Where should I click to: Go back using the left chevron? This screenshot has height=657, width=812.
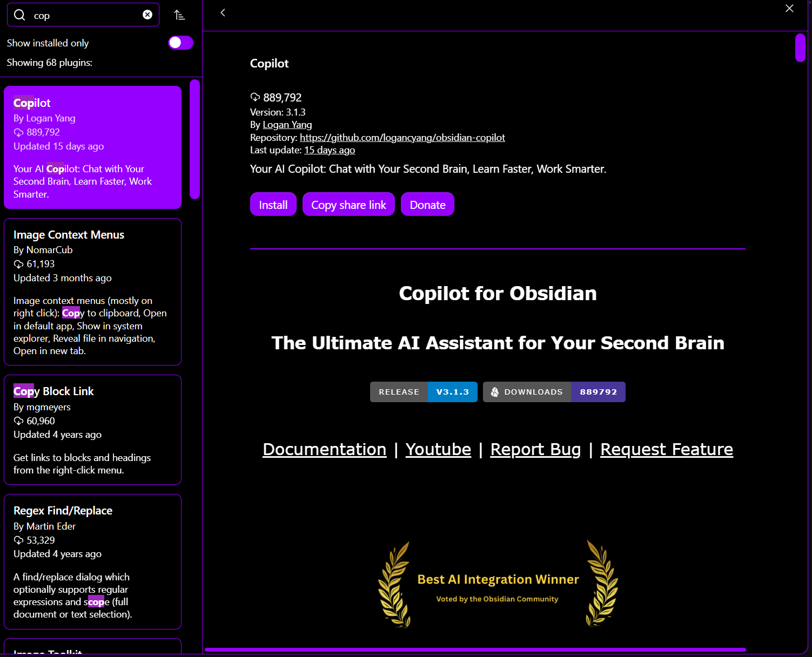coord(223,12)
